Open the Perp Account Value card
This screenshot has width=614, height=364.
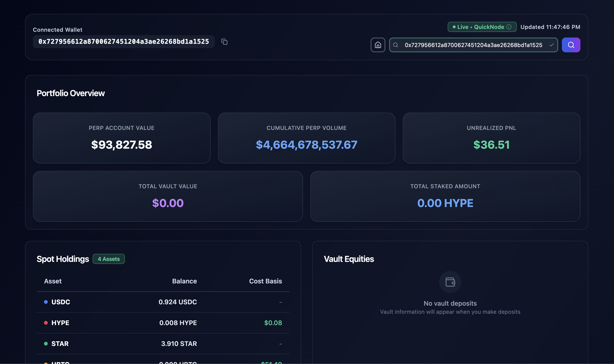[x=121, y=138]
